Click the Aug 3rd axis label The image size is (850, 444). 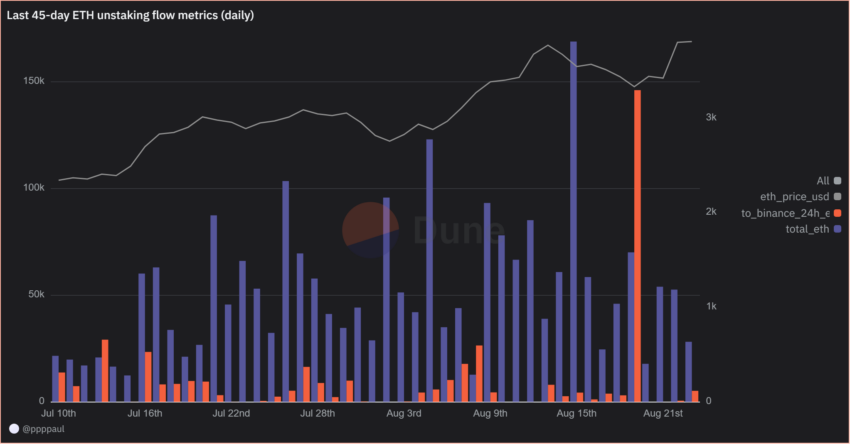404,414
